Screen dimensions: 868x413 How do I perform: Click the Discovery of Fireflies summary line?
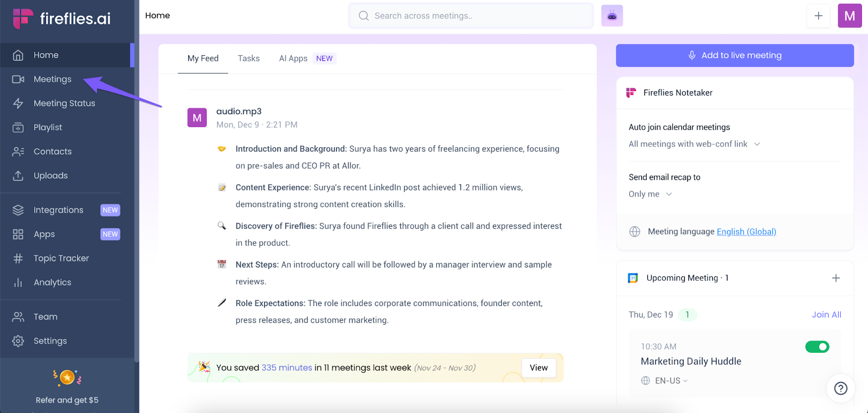pos(399,234)
